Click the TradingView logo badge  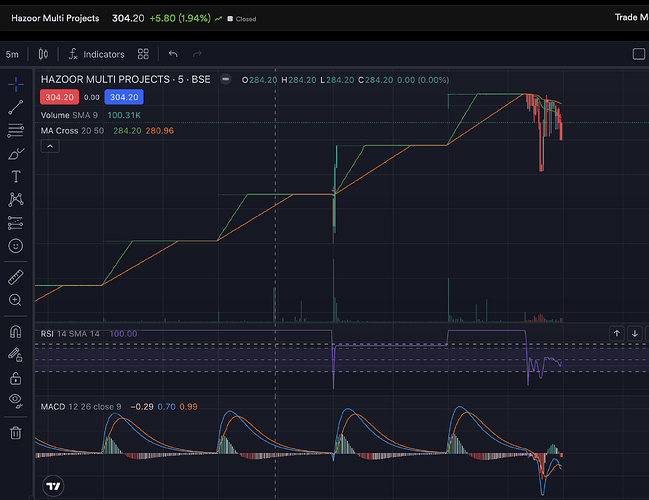click(x=53, y=486)
